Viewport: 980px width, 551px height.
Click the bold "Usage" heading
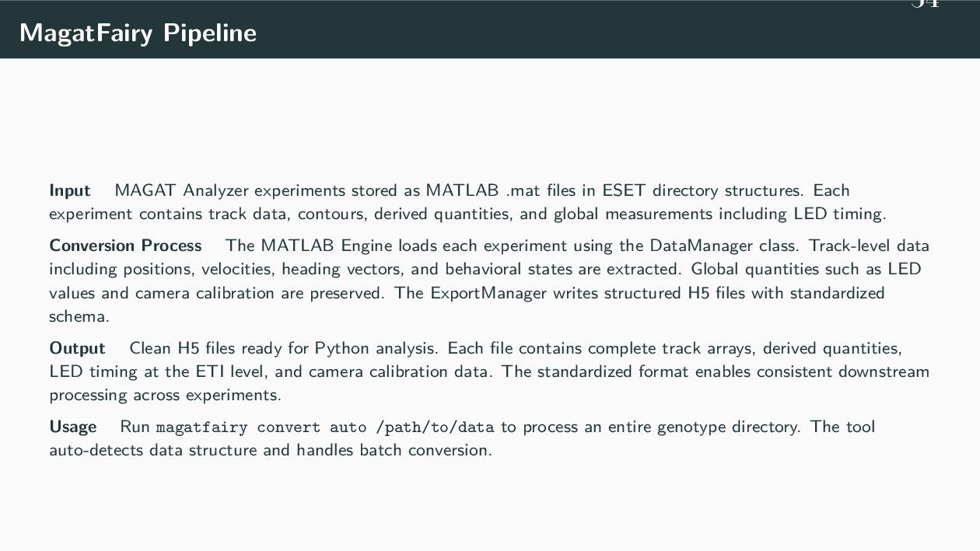point(73,427)
